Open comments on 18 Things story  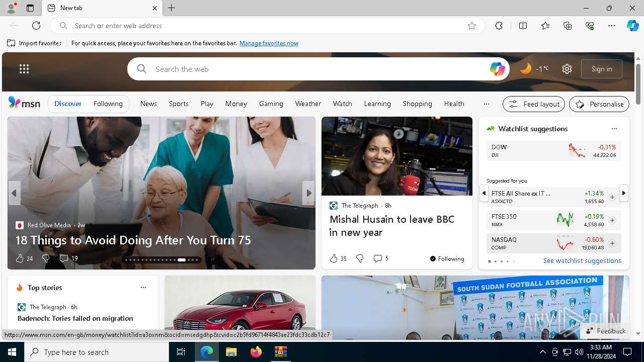68,258
